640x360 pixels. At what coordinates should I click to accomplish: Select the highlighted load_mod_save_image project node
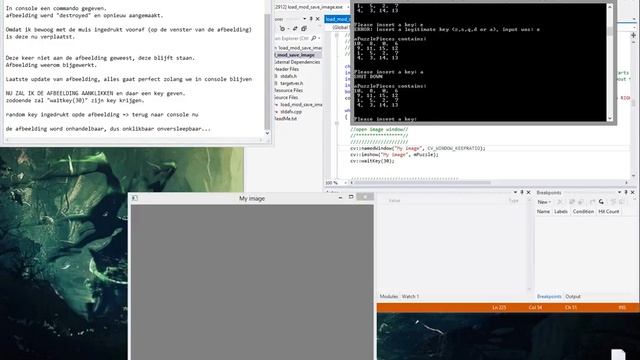point(298,55)
